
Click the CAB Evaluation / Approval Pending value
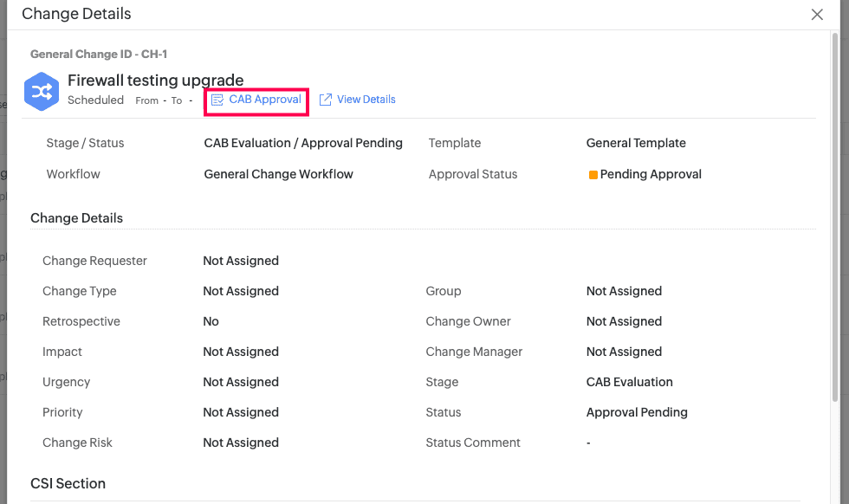(x=303, y=143)
